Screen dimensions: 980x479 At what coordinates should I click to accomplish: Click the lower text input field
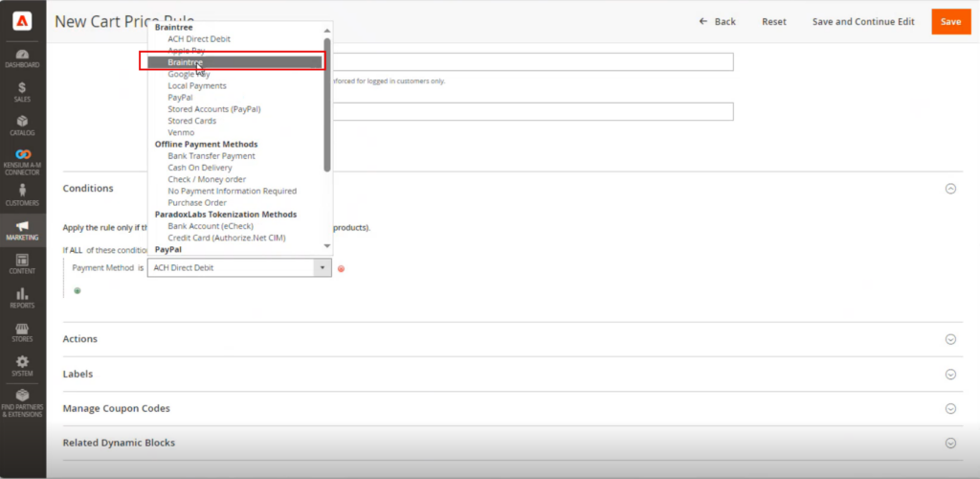click(532, 111)
